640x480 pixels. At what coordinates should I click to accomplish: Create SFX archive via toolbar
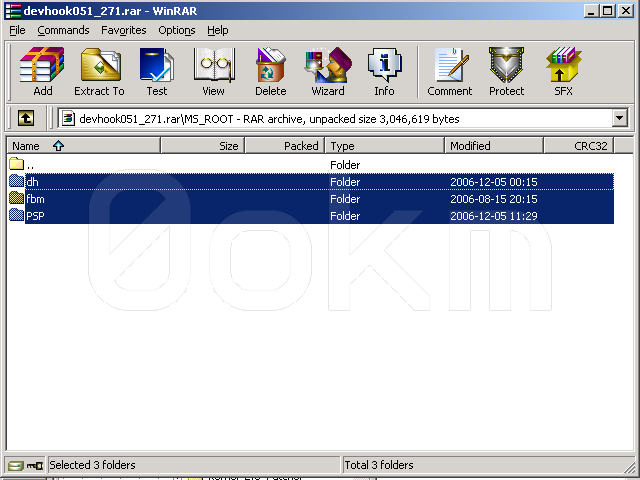(564, 71)
